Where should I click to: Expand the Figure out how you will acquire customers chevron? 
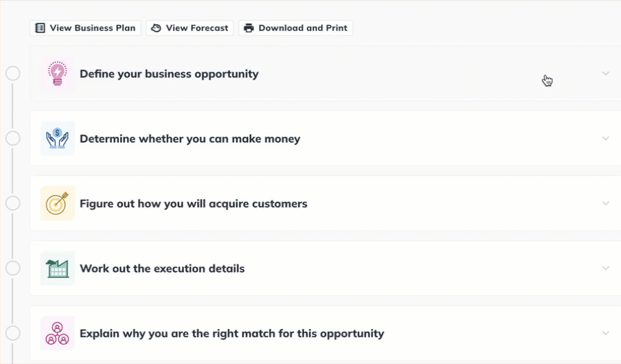click(606, 203)
